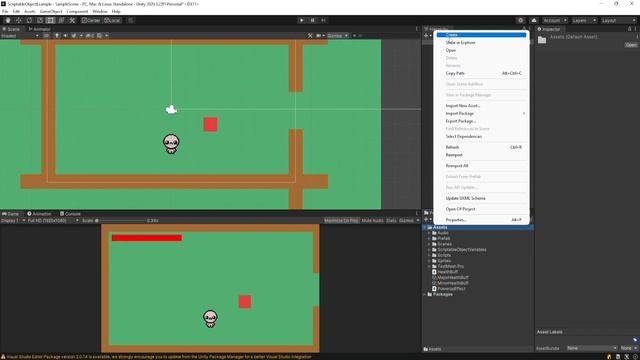Open custom editor tools icon

tap(72, 20)
